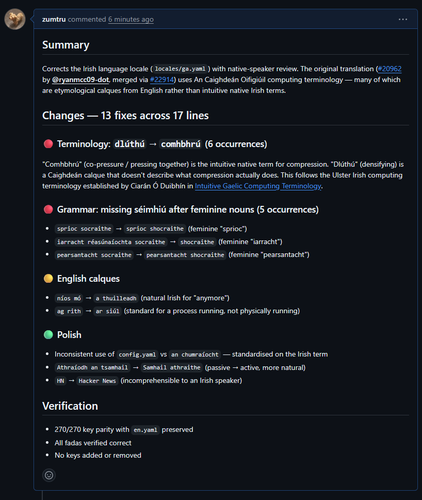Click yellow circle beside English calques

pos(48,278)
